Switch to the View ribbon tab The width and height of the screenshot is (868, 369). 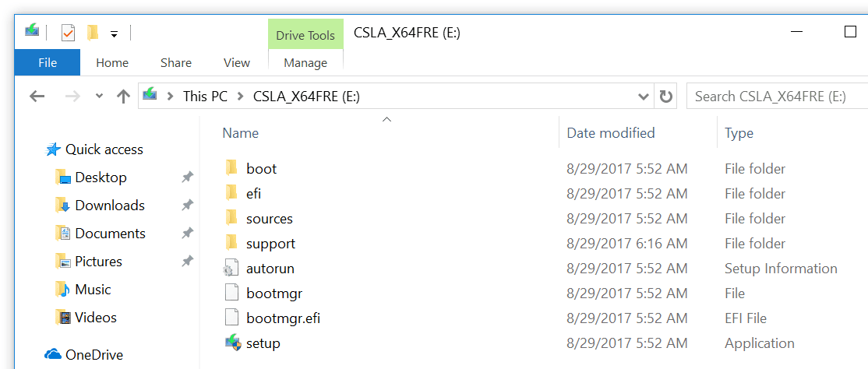pyautogui.click(x=236, y=63)
